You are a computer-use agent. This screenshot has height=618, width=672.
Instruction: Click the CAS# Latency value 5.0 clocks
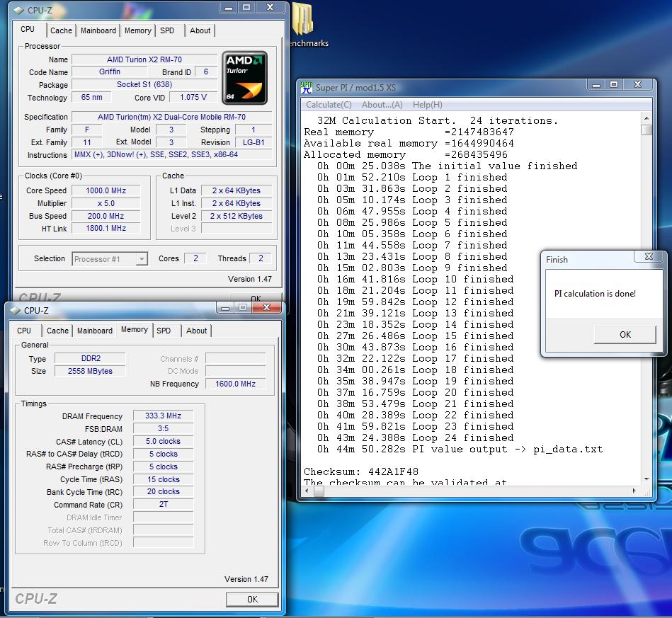click(164, 442)
